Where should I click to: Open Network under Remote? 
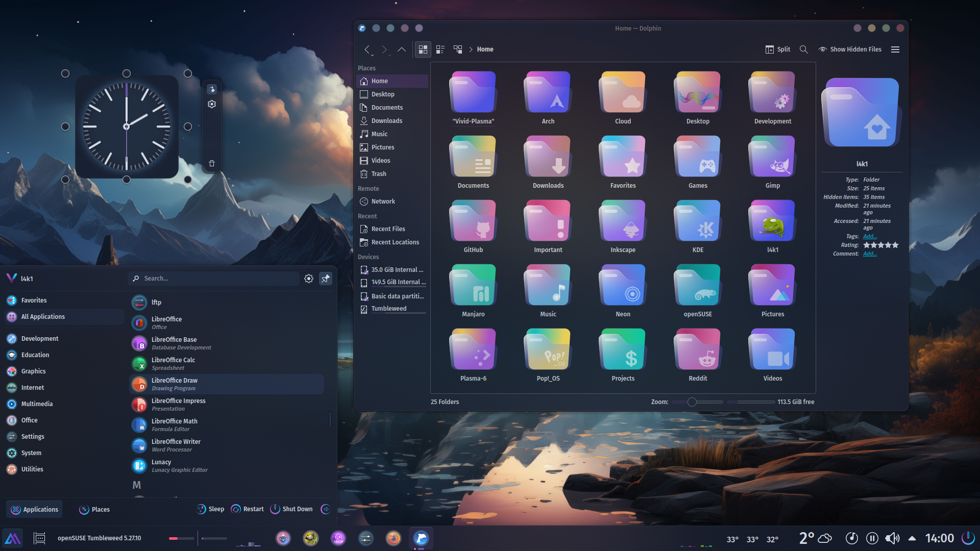pyautogui.click(x=392, y=202)
